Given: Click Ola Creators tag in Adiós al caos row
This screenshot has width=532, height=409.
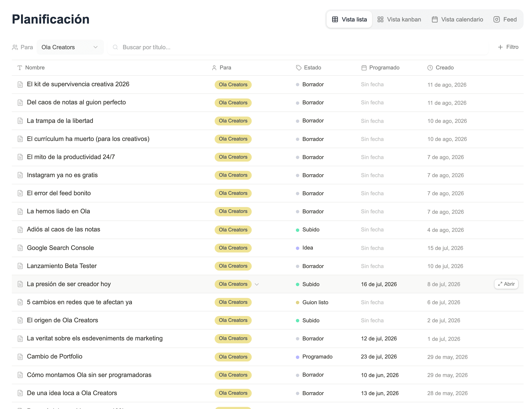Looking at the screenshot, I should coord(233,230).
